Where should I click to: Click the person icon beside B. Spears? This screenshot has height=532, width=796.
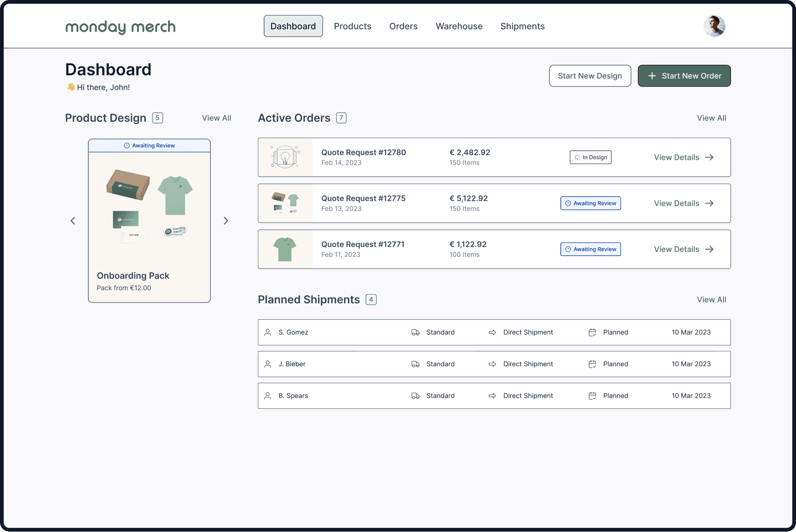point(268,396)
